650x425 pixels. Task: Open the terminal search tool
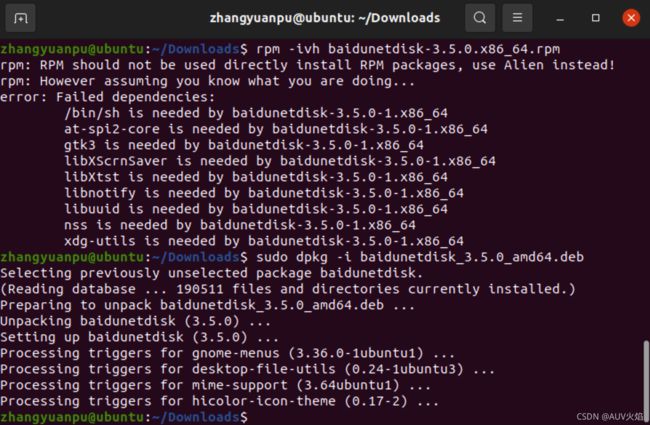480,18
